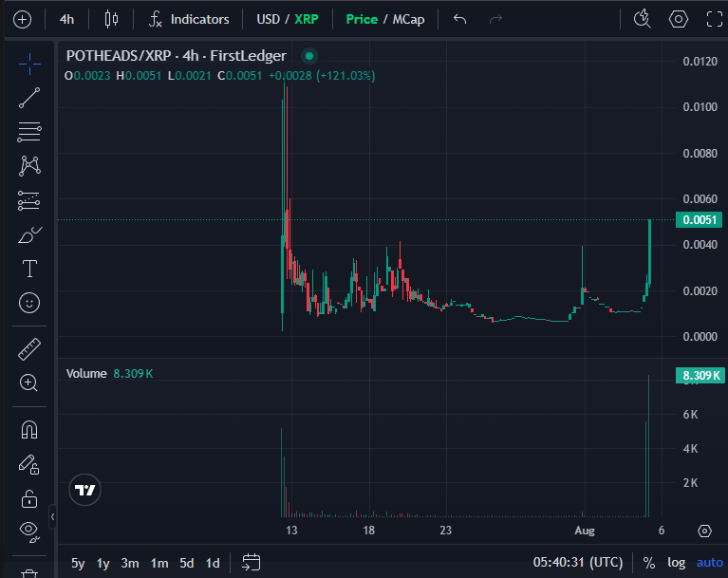Select the Text tool
The image size is (728, 578).
(x=29, y=269)
